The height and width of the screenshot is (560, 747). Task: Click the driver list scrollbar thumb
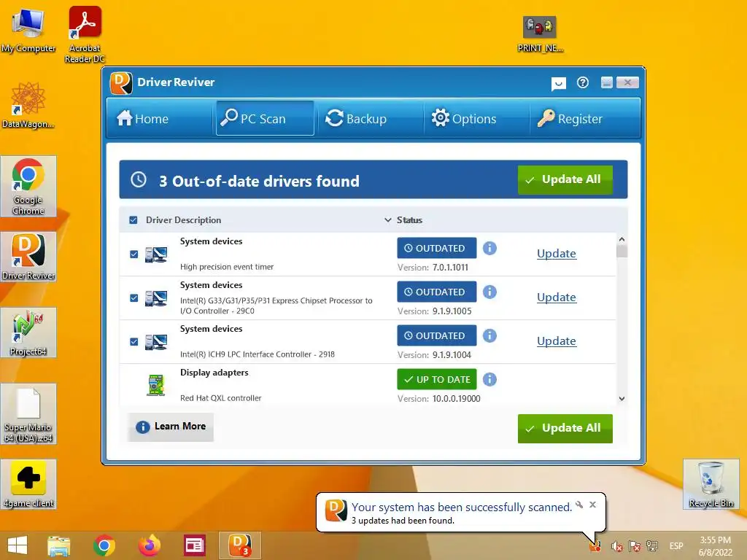(x=622, y=251)
